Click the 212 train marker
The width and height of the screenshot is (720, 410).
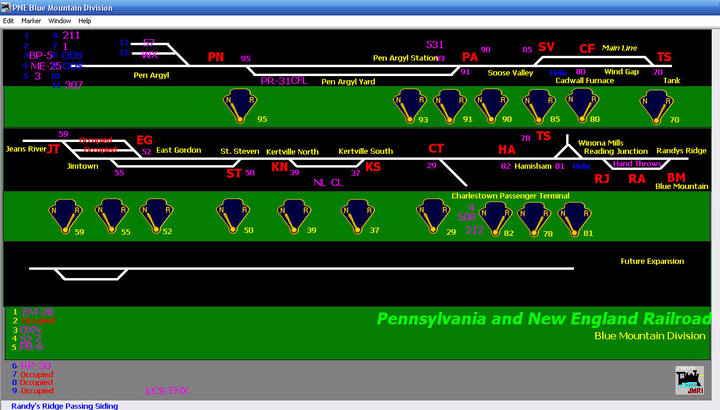(474, 230)
